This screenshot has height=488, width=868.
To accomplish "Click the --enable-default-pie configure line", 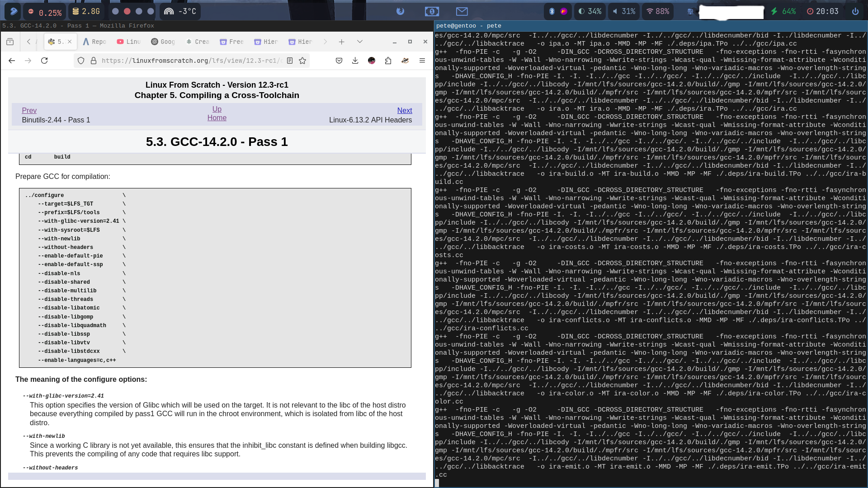I will click(x=70, y=256).
